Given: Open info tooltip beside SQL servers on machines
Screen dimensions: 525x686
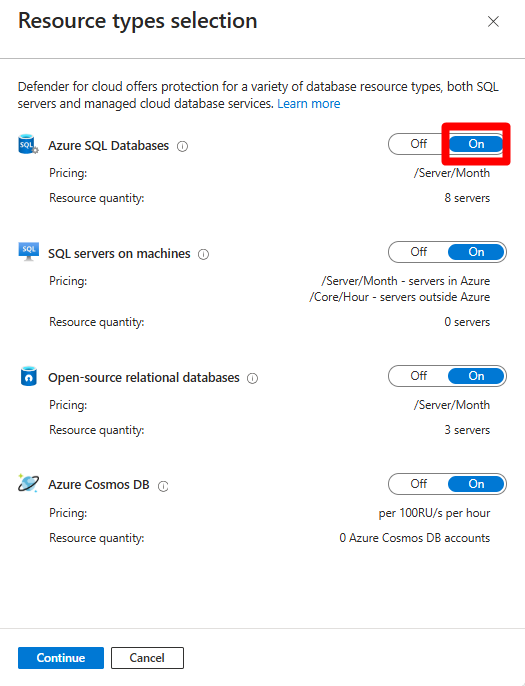Looking at the screenshot, I should click(203, 255).
